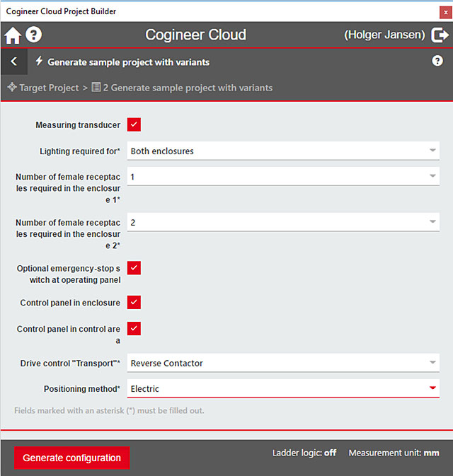Open help from the header question mark
The width and height of the screenshot is (453, 476).
(34, 35)
